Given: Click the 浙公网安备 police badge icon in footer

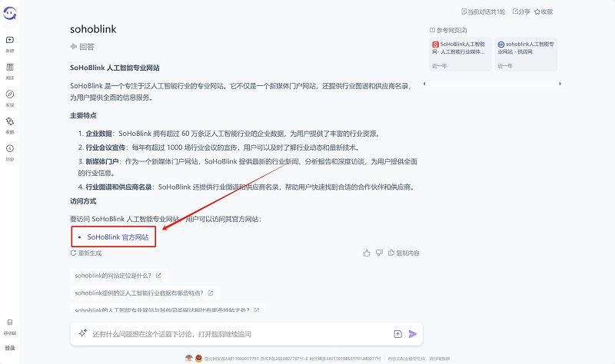Looking at the screenshot, I should pyautogui.click(x=189, y=358).
